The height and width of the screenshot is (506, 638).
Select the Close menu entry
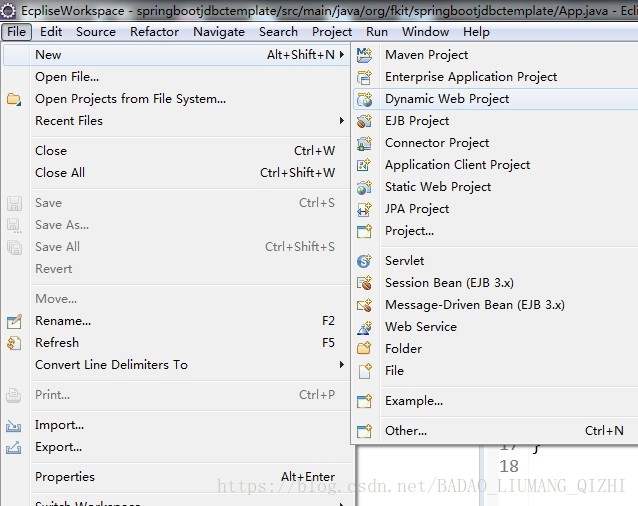(x=176, y=151)
